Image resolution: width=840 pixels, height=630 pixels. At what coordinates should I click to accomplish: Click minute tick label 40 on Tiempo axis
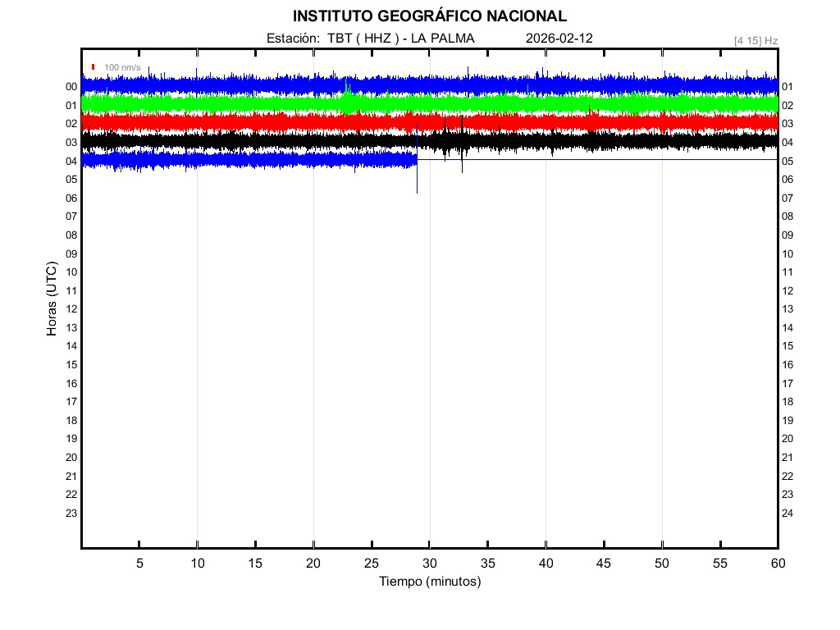click(546, 563)
